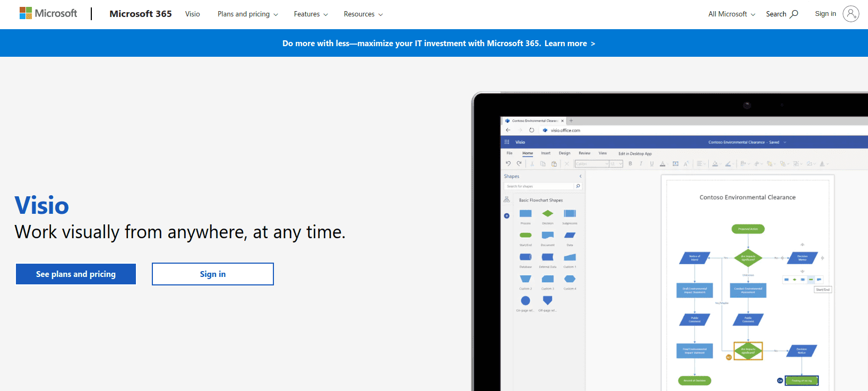The width and height of the screenshot is (868, 391).
Task: Click the blue Visio heading text
Action: 42,206
